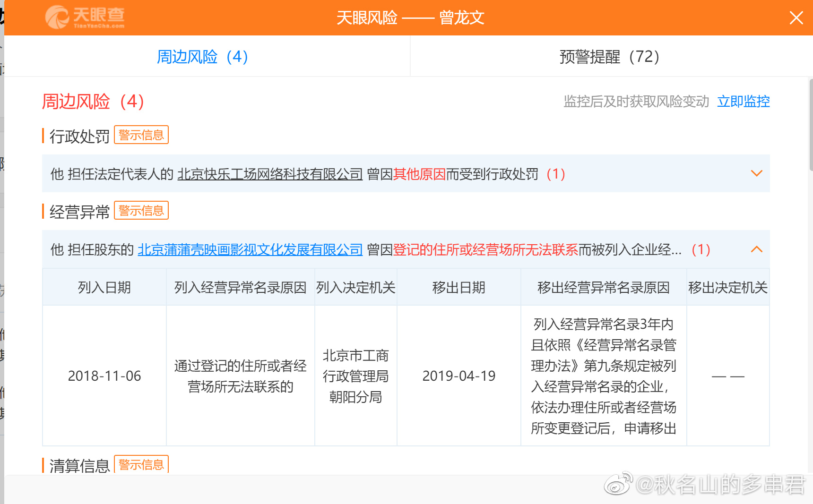Click the vertical scrollbar thumb
The width and height of the screenshot is (813, 504).
(x=811, y=125)
